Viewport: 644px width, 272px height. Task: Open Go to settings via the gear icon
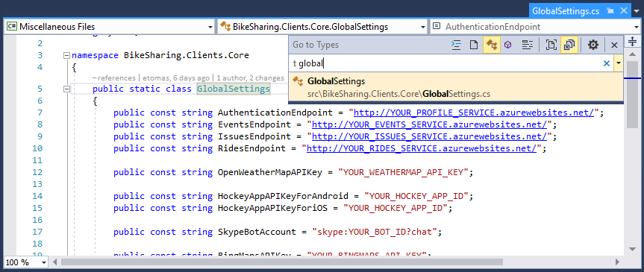click(x=593, y=45)
